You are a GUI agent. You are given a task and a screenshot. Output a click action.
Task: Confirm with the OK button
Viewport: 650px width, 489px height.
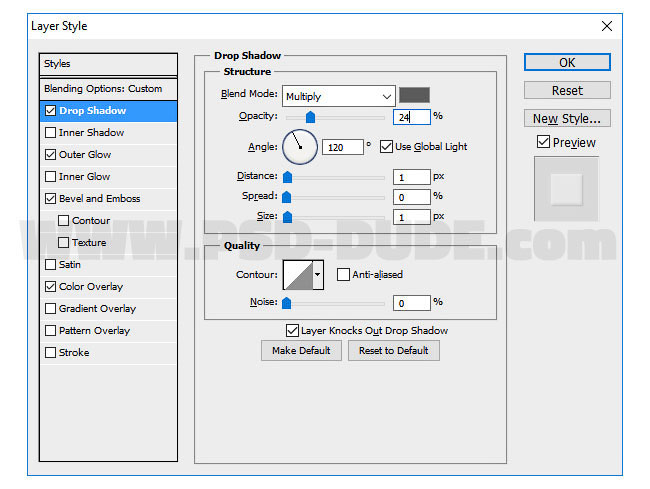tap(567, 62)
